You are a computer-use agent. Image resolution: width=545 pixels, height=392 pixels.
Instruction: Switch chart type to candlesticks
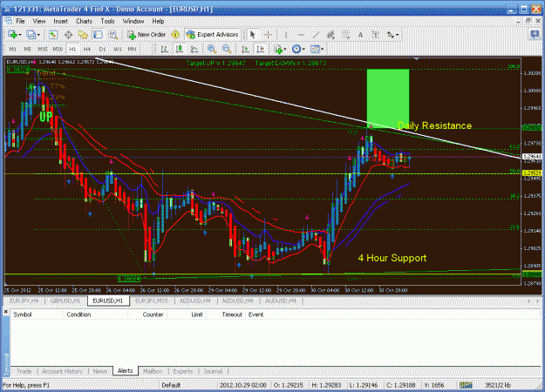[180, 49]
